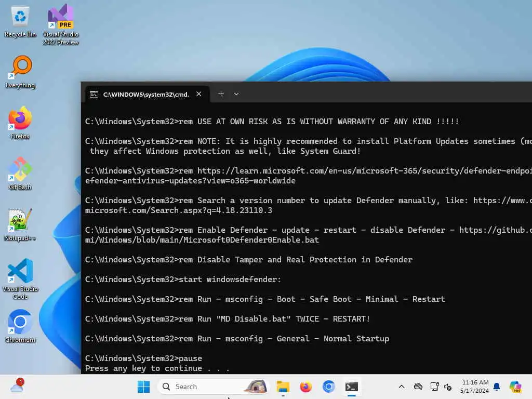Click the 'Press any key to continue' line
The width and height of the screenshot is (532, 399).
tap(157, 368)
